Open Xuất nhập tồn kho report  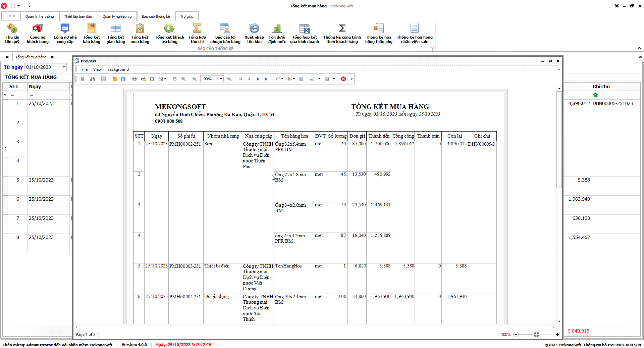click(x=254, y=34)
